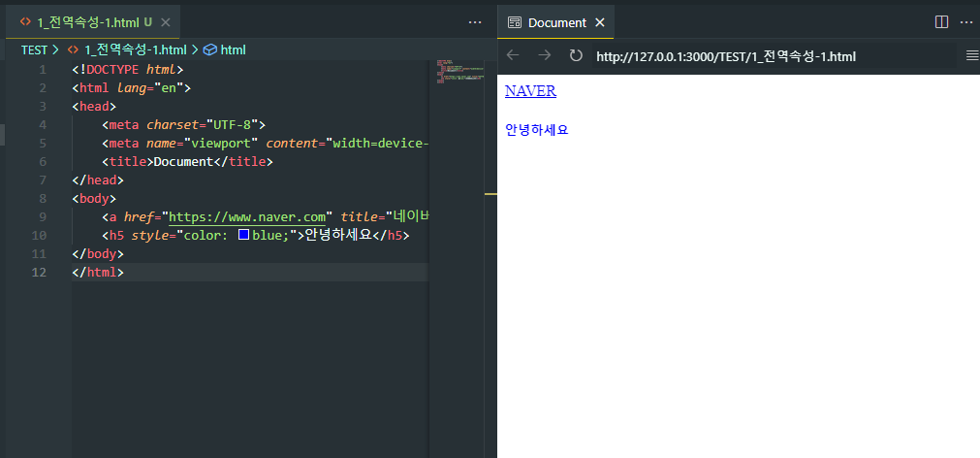
Task: Click the opening <body> tag line
Action: pos(94,199)
